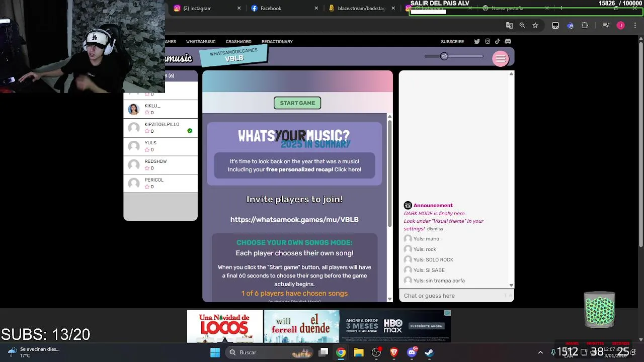Open the Chrome profile avatar J
The width and height of the screenshot is (644, 362).
(620, 25)
